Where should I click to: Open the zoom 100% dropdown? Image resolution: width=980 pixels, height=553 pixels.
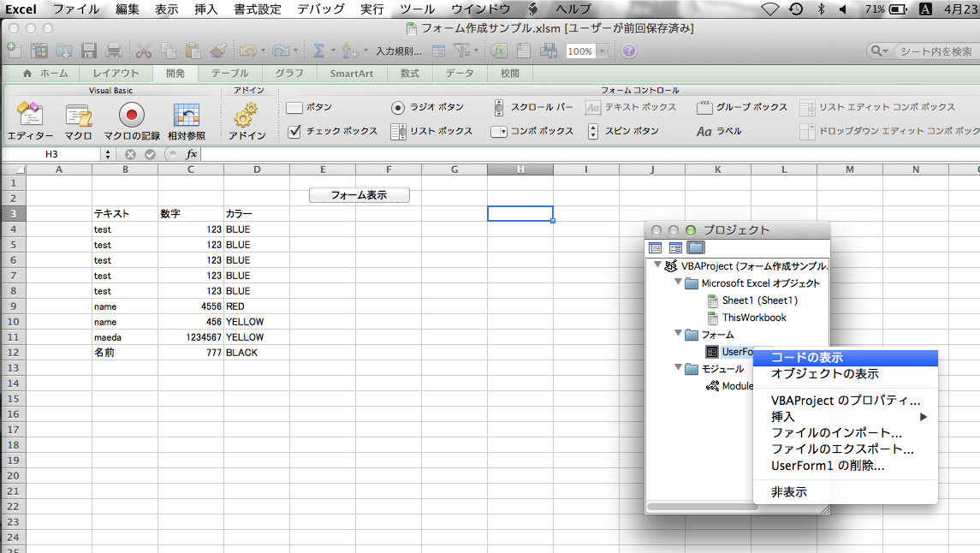602,51
